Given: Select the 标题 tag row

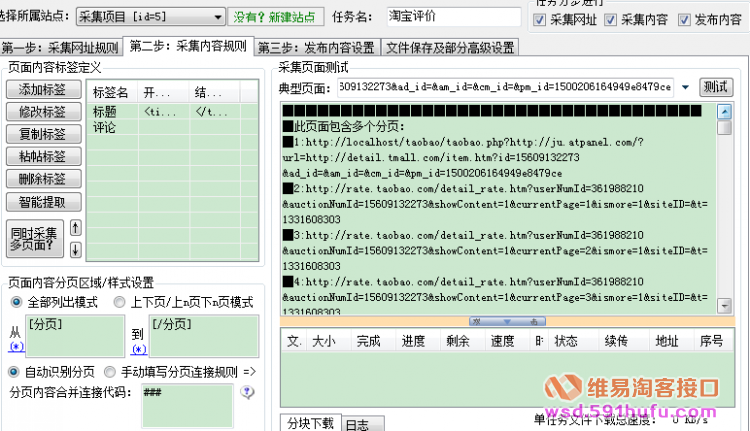Looking at the screenshot, I should click(172, 112).
